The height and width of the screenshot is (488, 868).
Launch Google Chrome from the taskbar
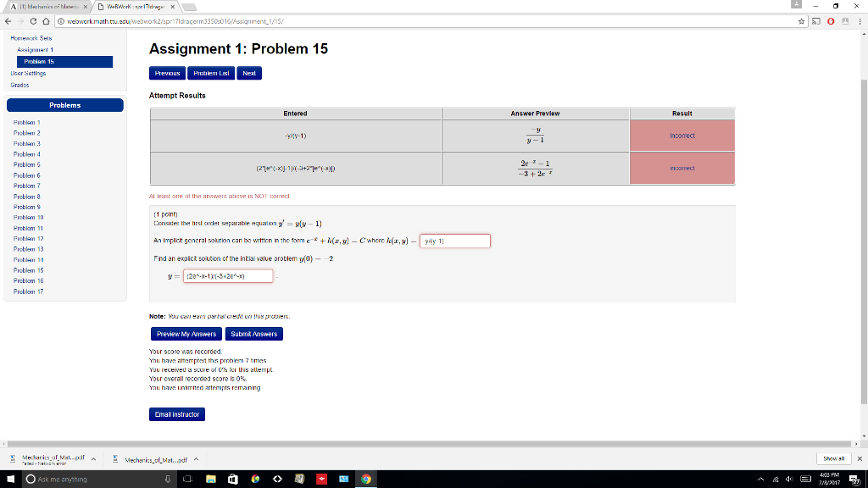[364, 479]
